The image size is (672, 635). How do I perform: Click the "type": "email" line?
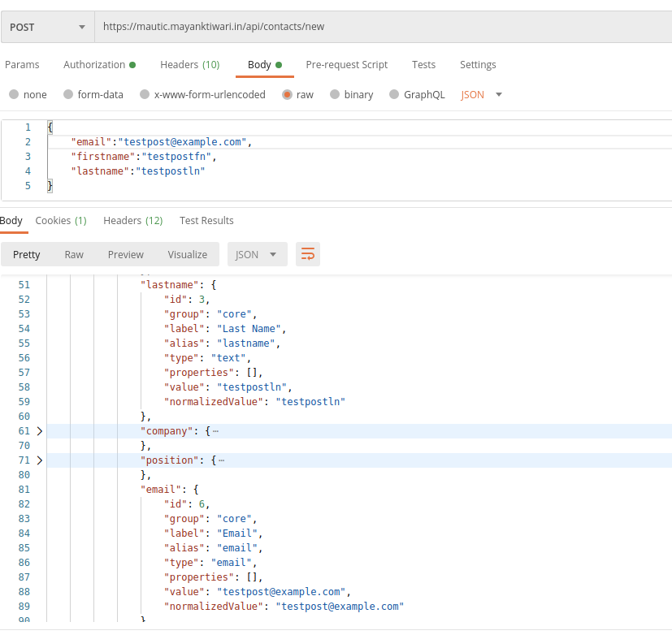tap(210, 562)
